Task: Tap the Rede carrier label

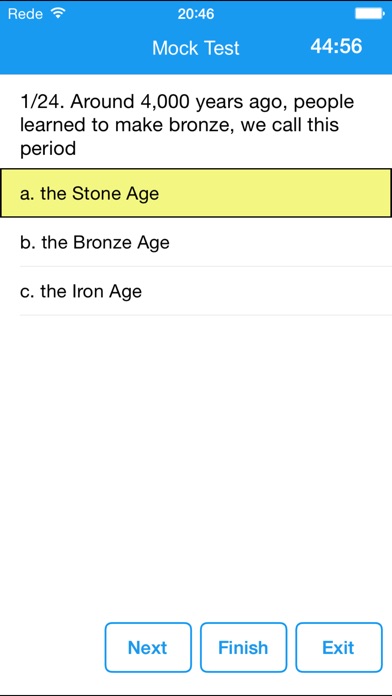Action: pos(27,14)
